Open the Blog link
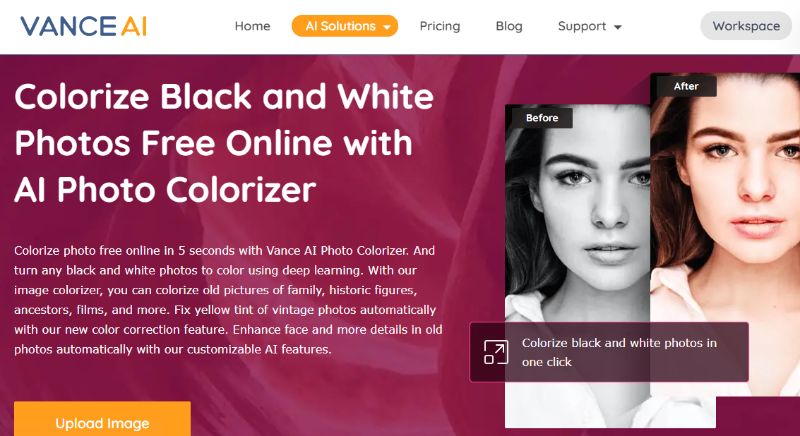Viewport: 800px width, 436px height. 509,26
